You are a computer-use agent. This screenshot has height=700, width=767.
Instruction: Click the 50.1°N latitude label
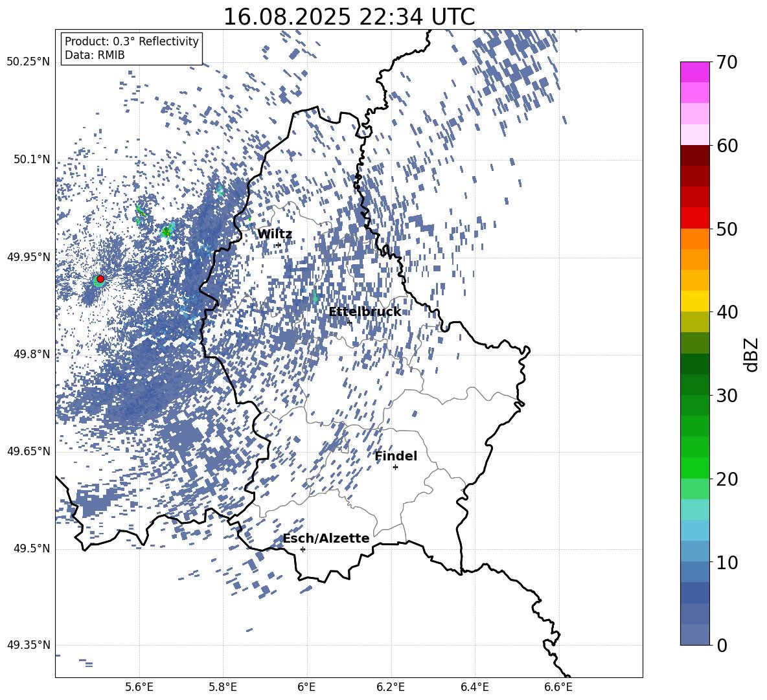tap(31, 159)
